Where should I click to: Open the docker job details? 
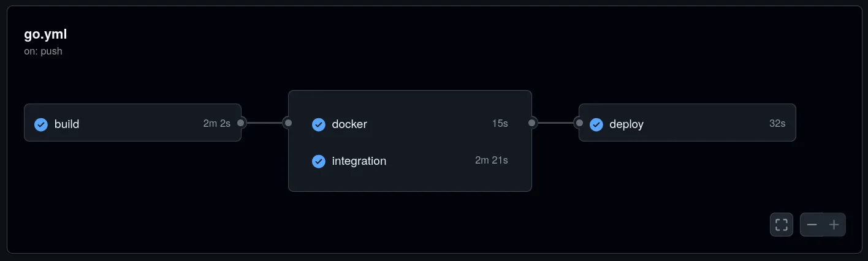click(410, 124)
